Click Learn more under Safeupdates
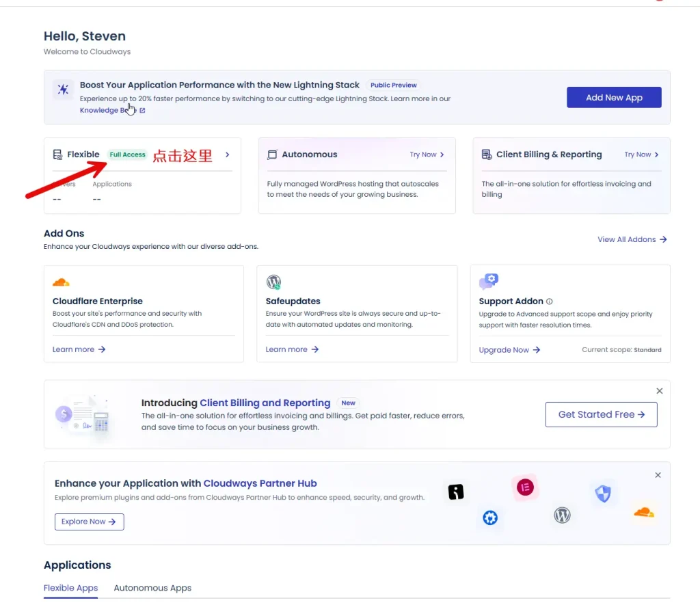This screenshot has height=605, width=700. tap(292, 349)
